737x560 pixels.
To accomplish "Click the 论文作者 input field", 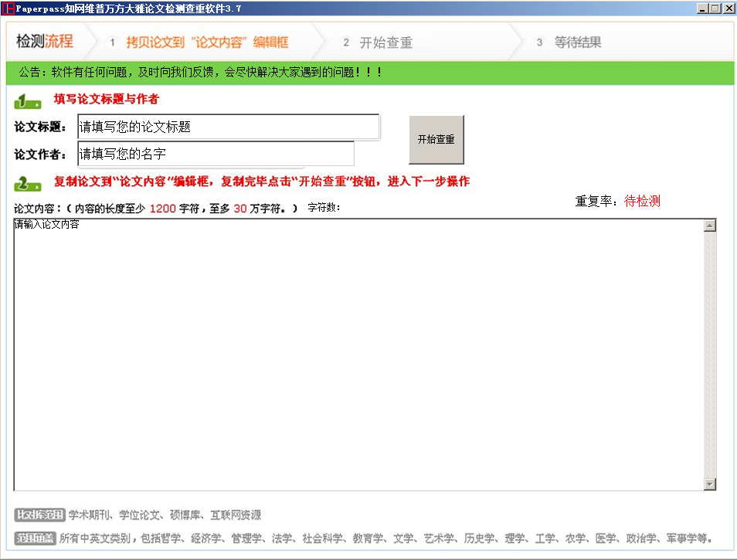I will tap(214, 154).
